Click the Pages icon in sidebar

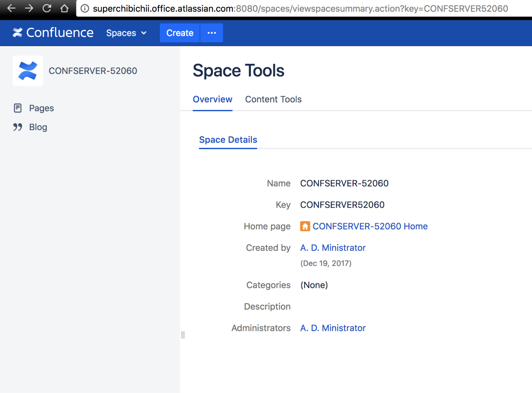(18, 108)
